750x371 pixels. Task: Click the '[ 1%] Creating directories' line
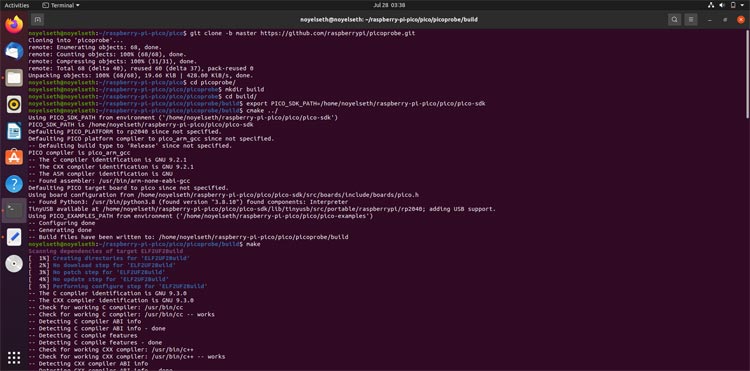[109, 258]
